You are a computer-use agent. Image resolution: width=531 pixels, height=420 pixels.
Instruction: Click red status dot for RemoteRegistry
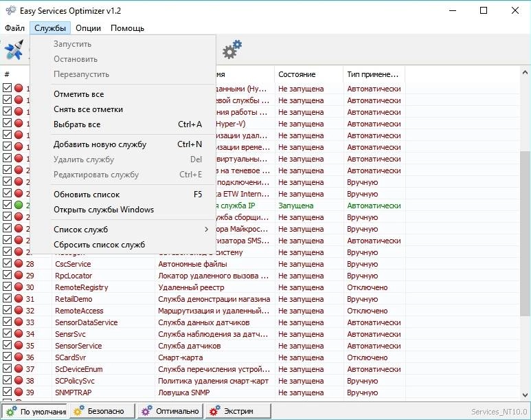tap(19, 287)
